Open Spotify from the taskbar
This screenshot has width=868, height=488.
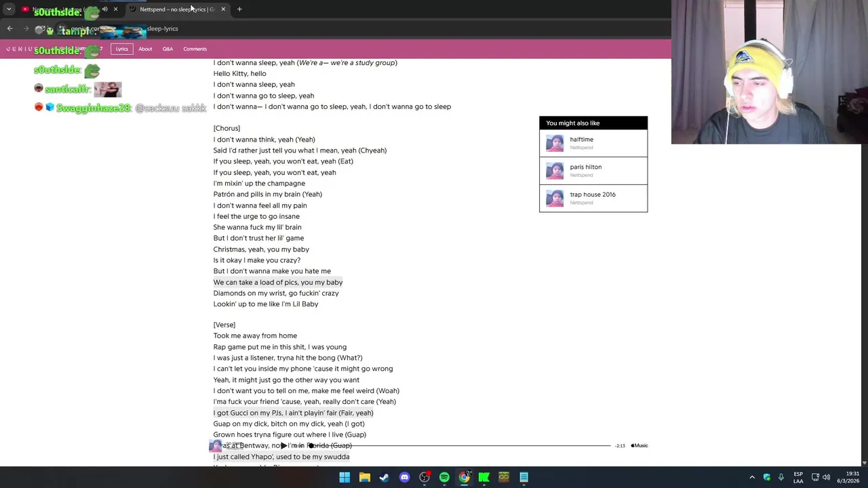click(444, 477)
